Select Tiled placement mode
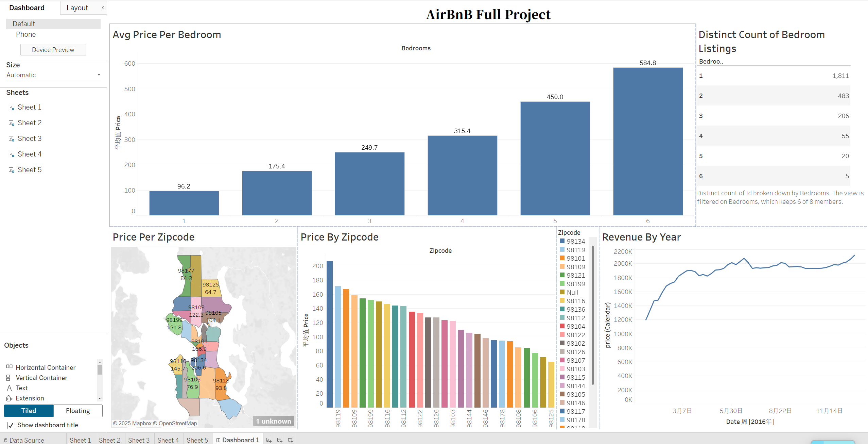The image size is (868, 444). 29,411
